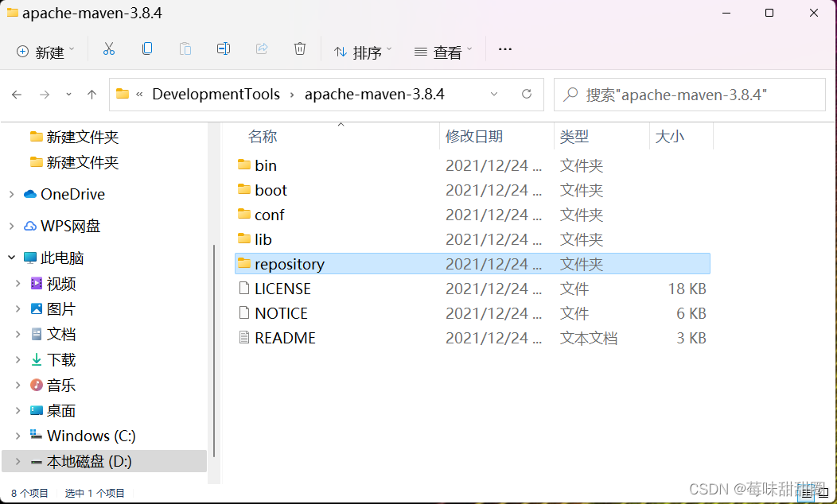Cut the selected repository folder
This screenshot has width=837, height=504.
(109, 48)
